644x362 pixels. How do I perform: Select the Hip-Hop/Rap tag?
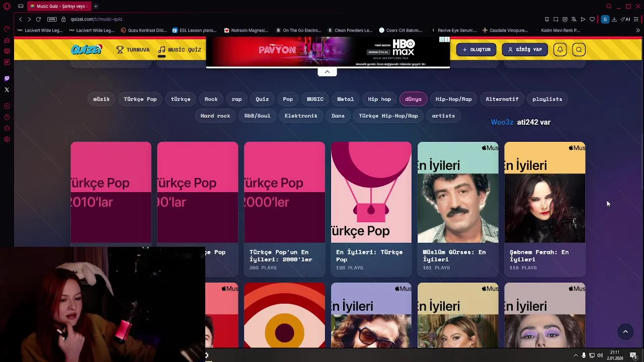(453, 99)
